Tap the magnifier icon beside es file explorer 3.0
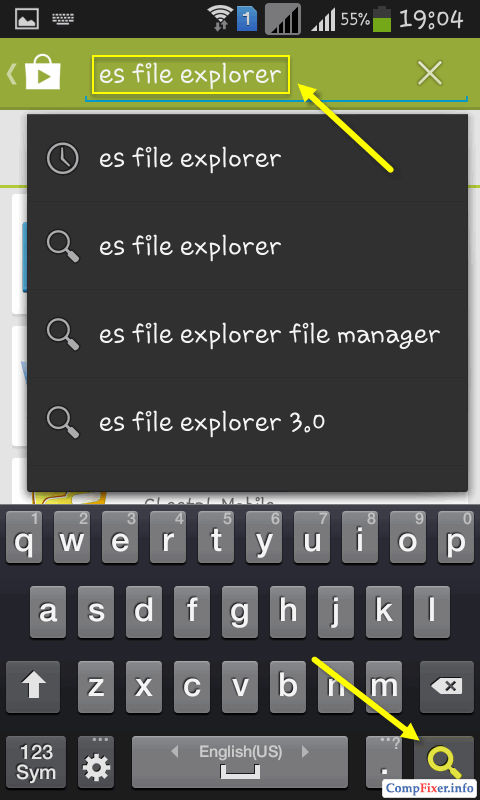The height and width of the screenshot is (800, 480). point(63,421)
